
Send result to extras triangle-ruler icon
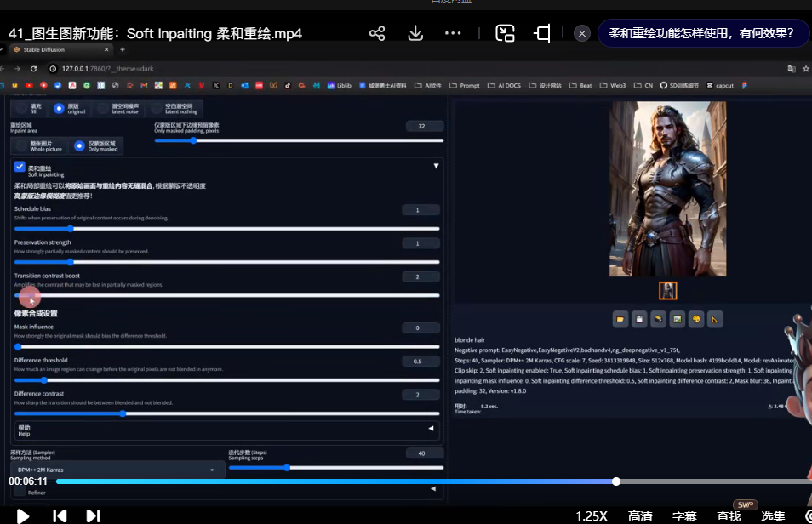(715, 320)
